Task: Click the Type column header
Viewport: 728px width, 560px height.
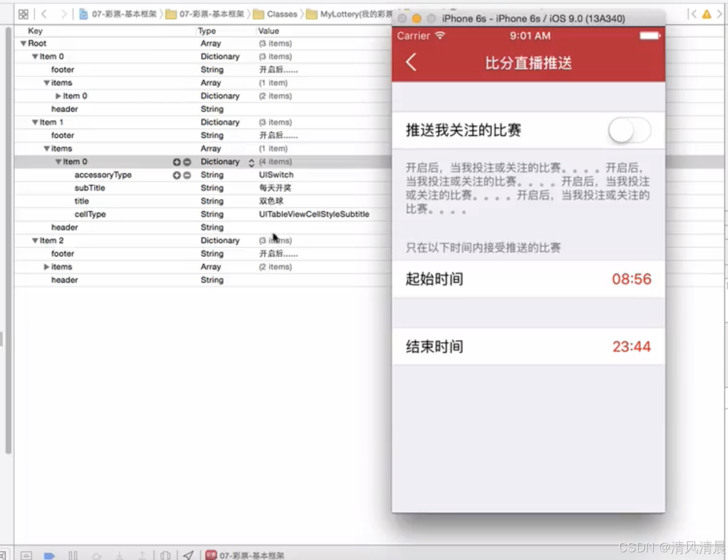Action: point(207,31)
